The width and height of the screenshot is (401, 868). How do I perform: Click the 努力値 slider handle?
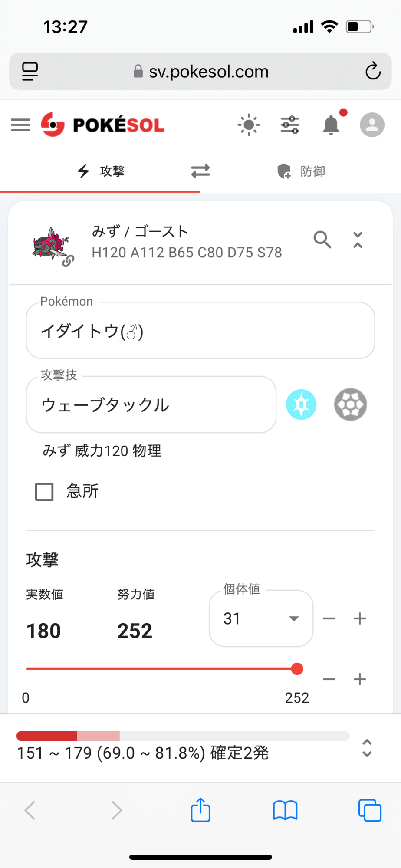click(297, 669)
